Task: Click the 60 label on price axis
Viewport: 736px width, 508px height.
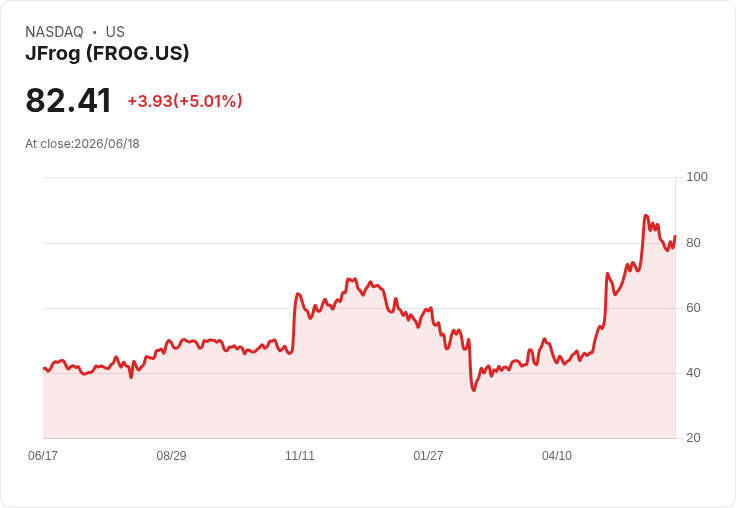Action: click(x=693, y=308)
